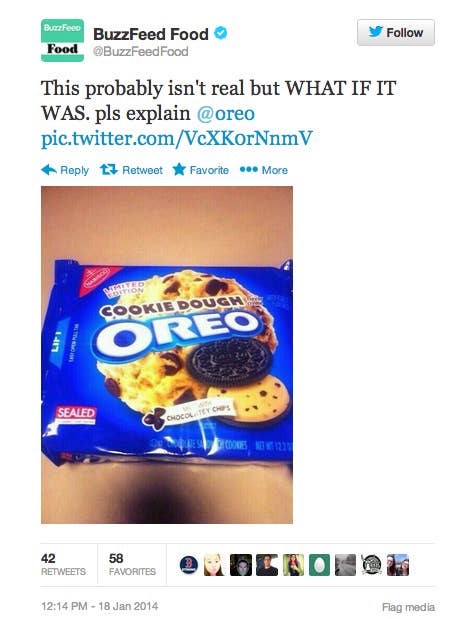Open the @oreo mention link
This screenshot has height=619, width=473.
pos(226,114)
